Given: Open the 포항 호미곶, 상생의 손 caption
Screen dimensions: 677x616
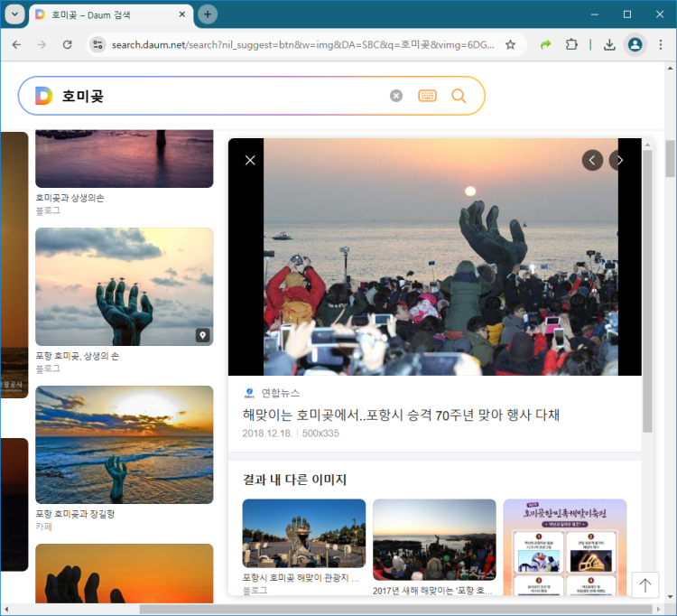Looking at the screenshot, I should tap(77, 356).
